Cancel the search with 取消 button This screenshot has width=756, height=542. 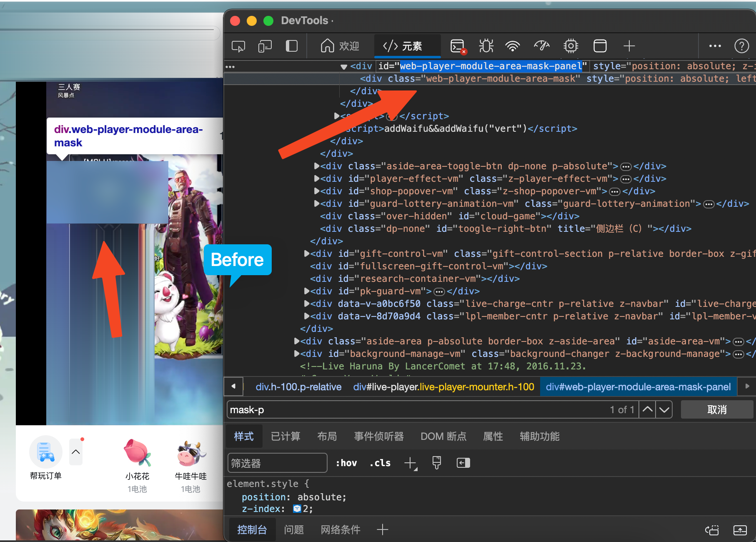click(x=717, y=410)
